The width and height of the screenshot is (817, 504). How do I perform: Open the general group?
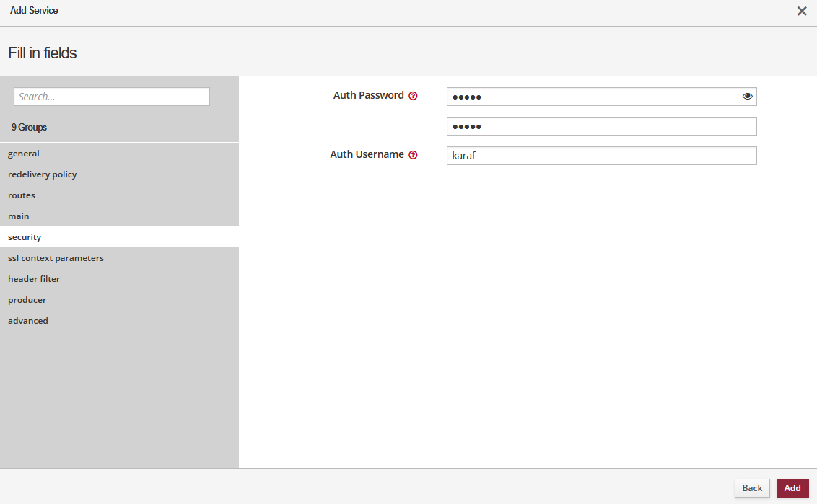(24, 154)
